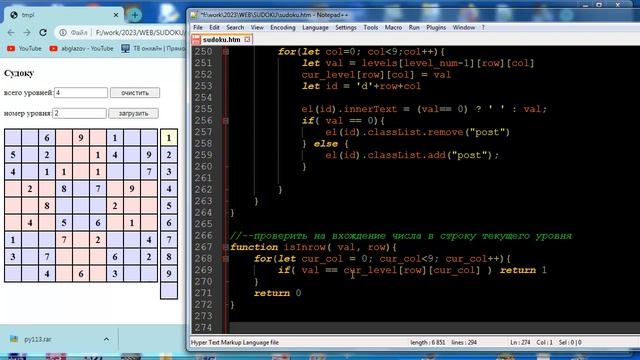Select digit 9 in the number picker column
Screen dimensions: 640x360
click(x=169, y=274)
